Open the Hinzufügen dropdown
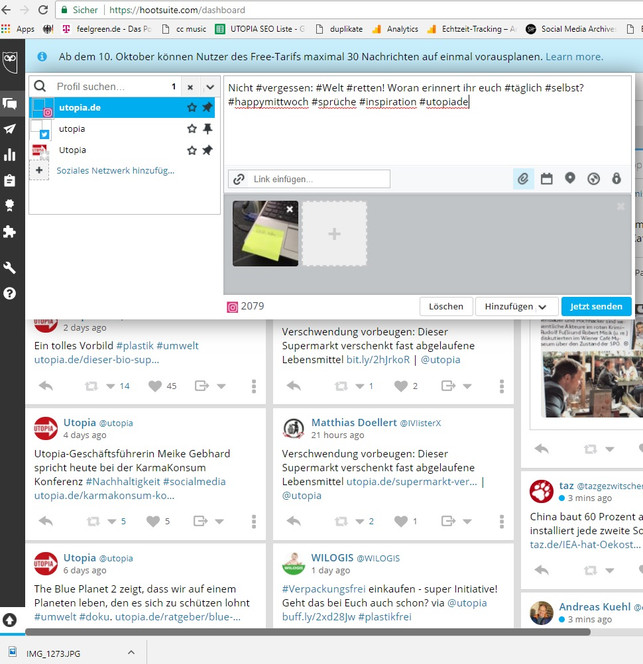The image size is (643, 664). coord(516,307)
